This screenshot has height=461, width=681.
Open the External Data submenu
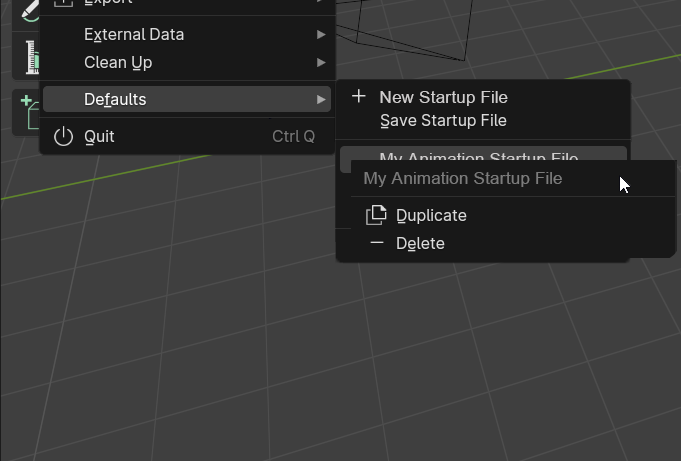(x=187, y=34)
